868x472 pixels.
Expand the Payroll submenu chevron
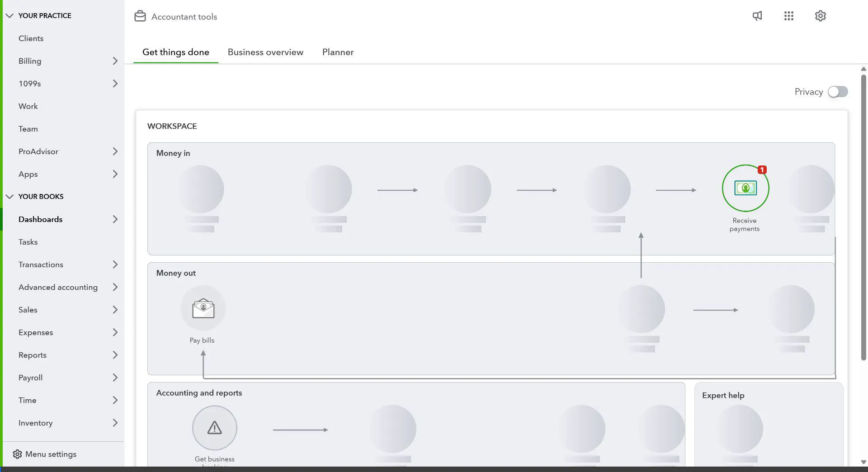[x=115, y=378]
